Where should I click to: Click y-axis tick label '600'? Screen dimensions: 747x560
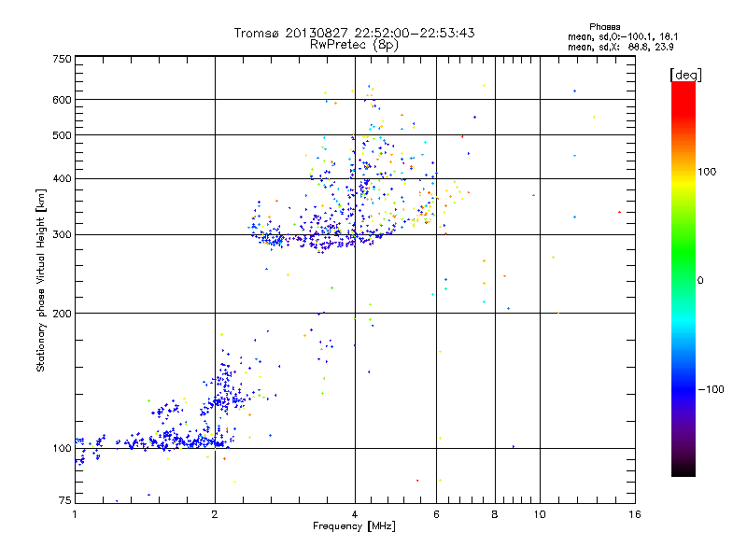pos(62,100)
